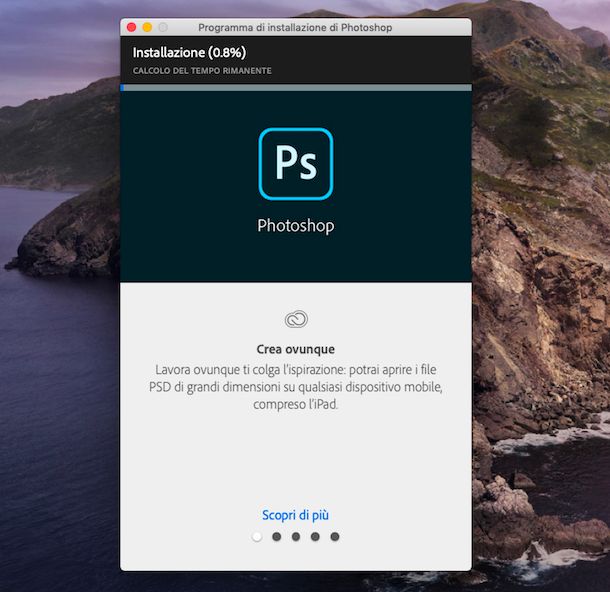Image resolution: width=610 pixels, height=592 pixels.
Task: Close the Photoshop installer window
Action: (x=131, y=27)
